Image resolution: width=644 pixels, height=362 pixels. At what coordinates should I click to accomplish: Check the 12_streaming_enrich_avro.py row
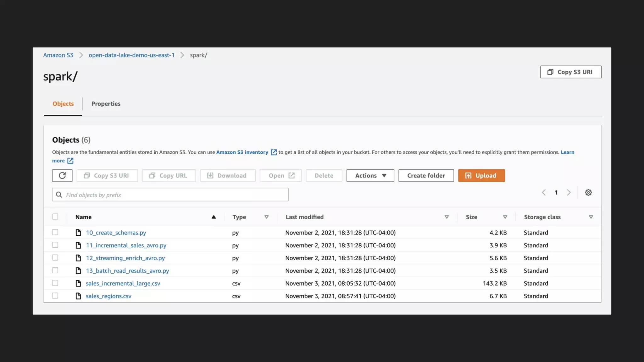coord(55,258)
